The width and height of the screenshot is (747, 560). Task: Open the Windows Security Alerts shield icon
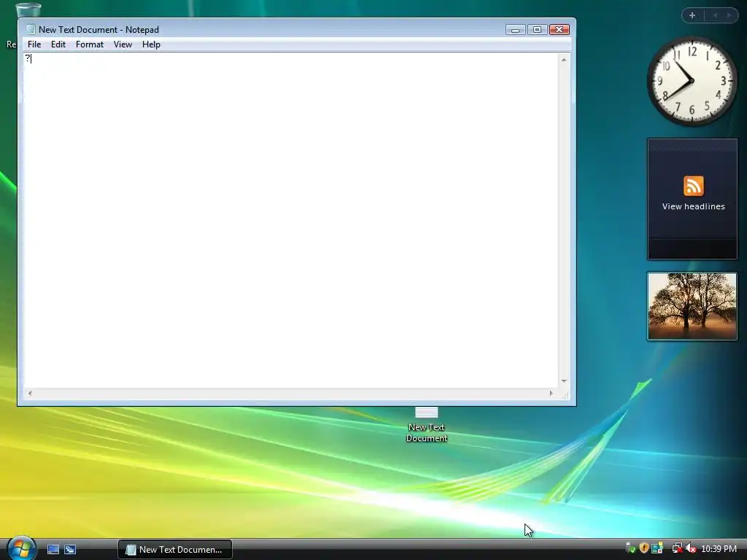click(643, 548)
